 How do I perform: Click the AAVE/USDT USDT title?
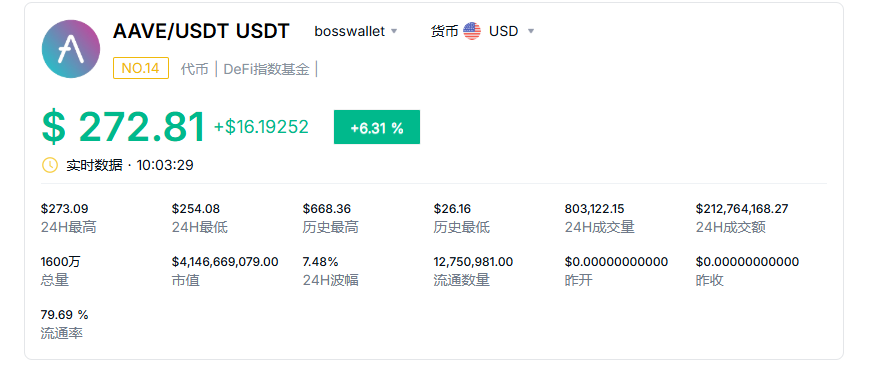tap(201, 31)
